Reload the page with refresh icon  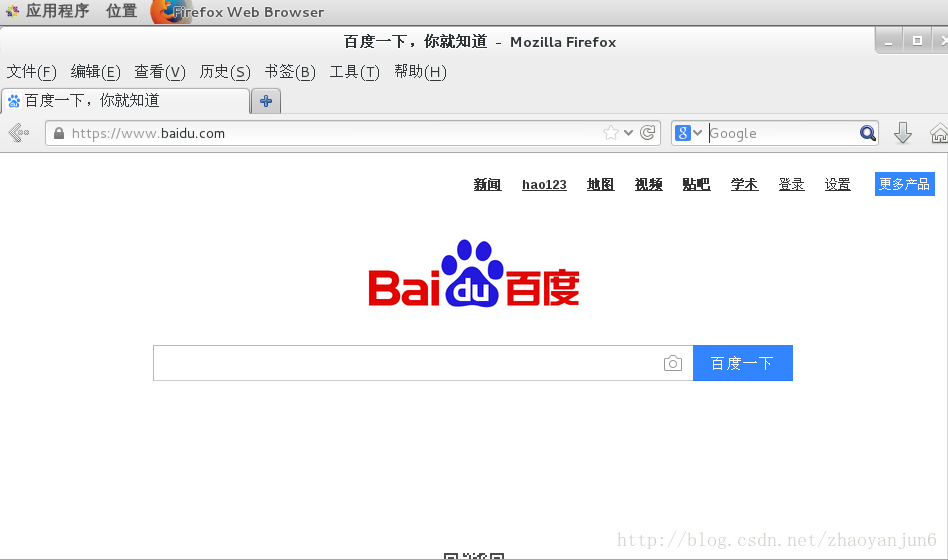click(648, 132)
